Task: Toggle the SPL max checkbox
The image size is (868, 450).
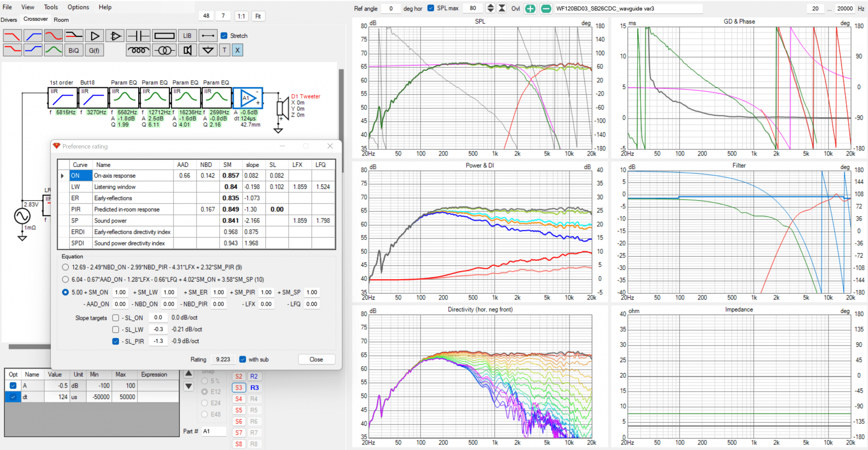Action: coord(431,8)
